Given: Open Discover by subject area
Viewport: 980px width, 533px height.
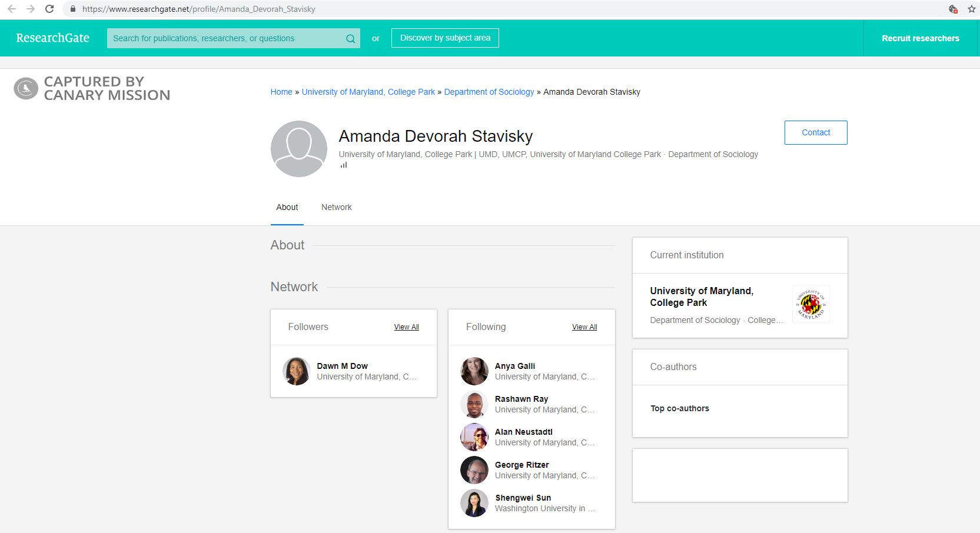Looking at the screenshot, I should 445,37.
